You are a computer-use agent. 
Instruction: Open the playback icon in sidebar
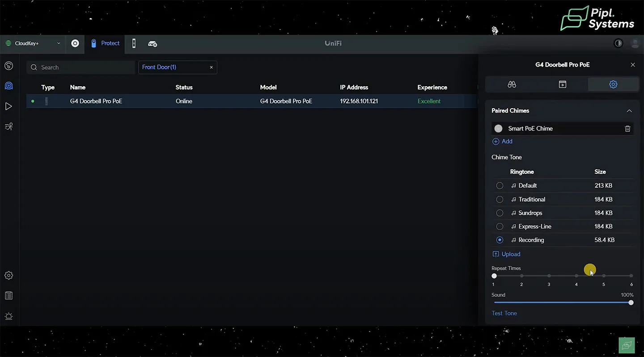tap(8, 106)
